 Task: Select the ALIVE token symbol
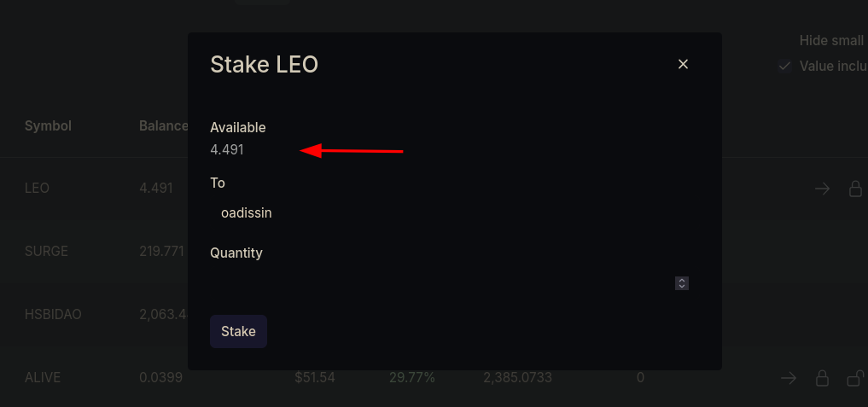(x=43, y=377)
